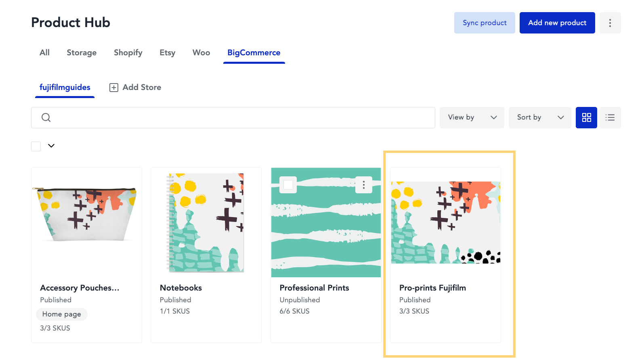Open the Sort by dropdown
642x364 pixels.
(540, 117)
